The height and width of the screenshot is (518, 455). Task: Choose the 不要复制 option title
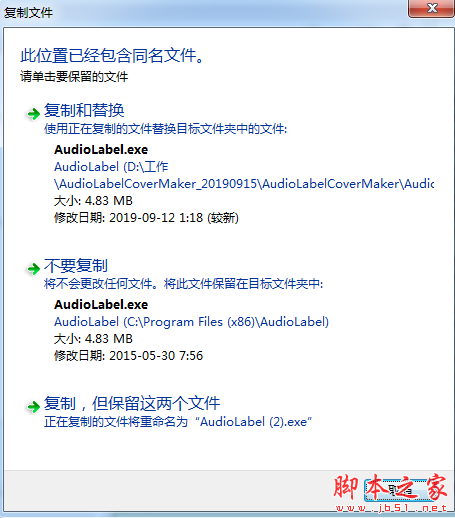tap(76, 266)
